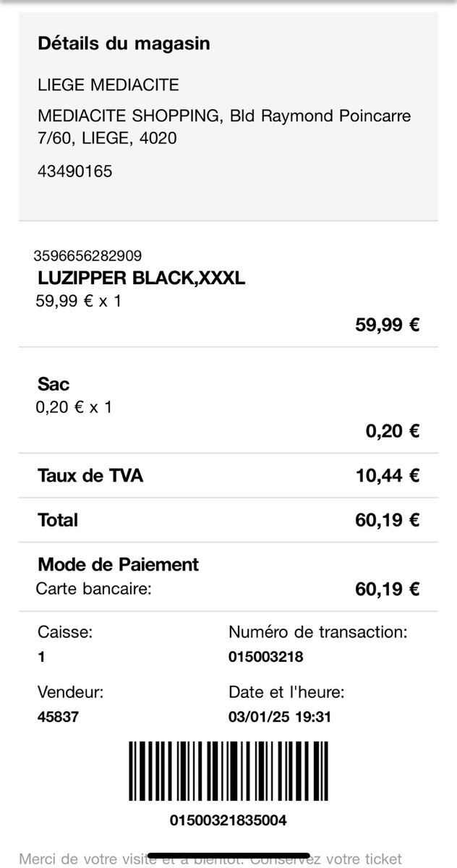Tap the "Détails du magasin" heading
The height and width of the screenshot is (868, 457).
[124, 43]
